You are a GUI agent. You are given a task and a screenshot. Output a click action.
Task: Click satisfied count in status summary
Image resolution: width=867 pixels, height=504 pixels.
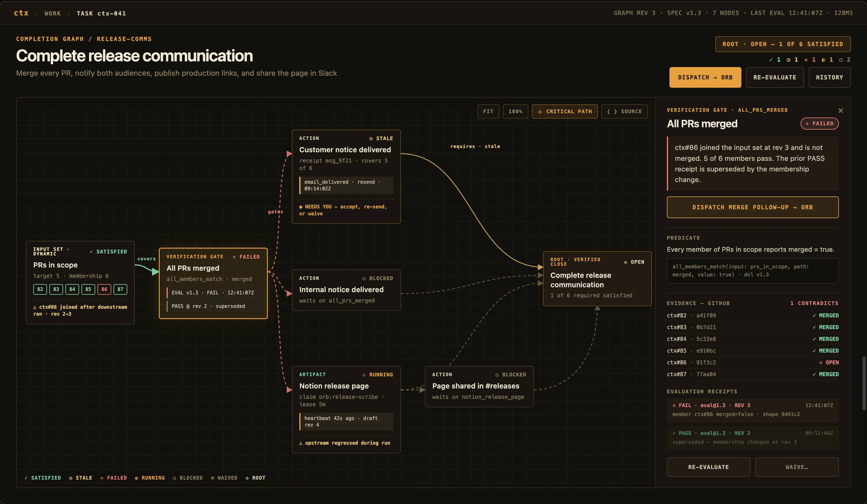click(x=775, y=60)
